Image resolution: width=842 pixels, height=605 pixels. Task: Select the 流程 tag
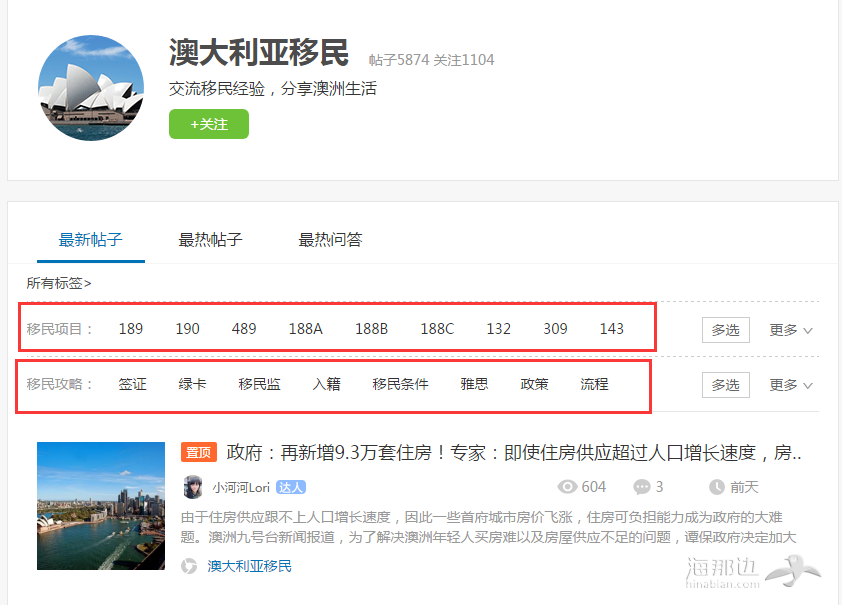[x=594, y=384]
